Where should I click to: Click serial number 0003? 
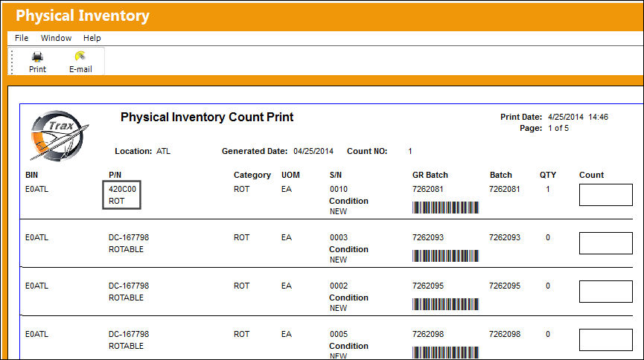point(339,238)
